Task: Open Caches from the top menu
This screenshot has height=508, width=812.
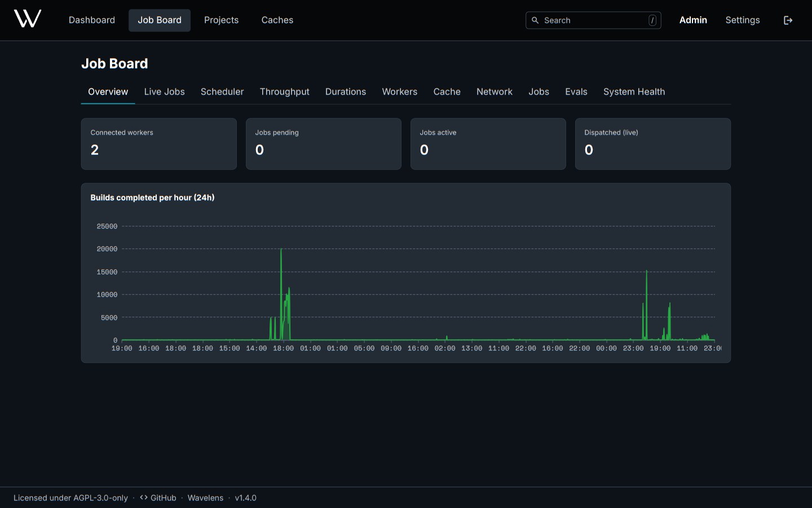Action: (x=277, y=20)
